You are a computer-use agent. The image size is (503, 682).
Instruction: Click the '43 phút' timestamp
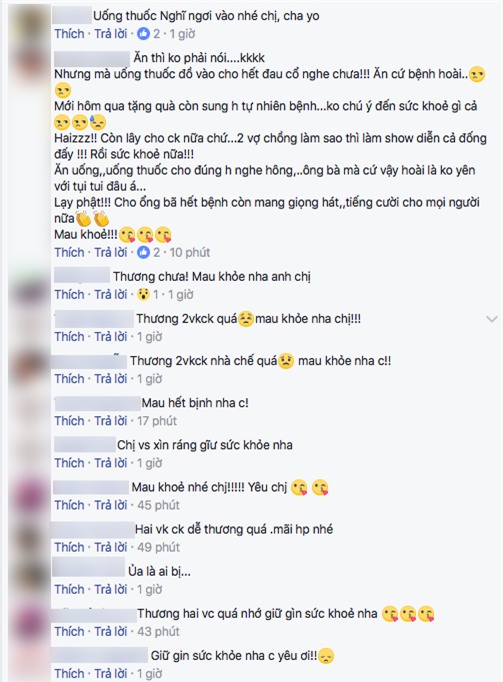pos(158,632)
